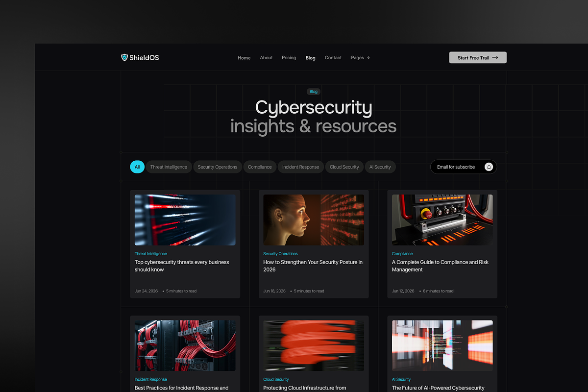Open the Contact page link

point(333,58)
